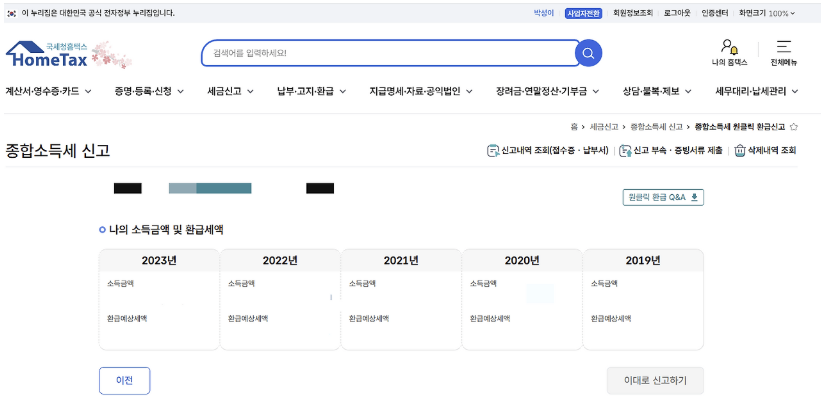
Task: Click 사업자전환 button
Action: pyautogui.click(x=583, y=13)
